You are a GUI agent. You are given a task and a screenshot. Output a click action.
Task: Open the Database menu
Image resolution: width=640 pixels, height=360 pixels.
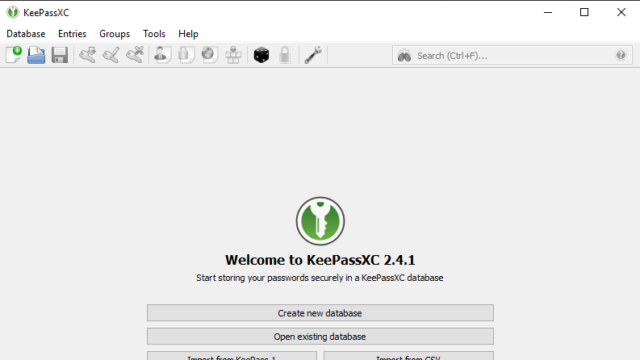(x=26, y=34)
